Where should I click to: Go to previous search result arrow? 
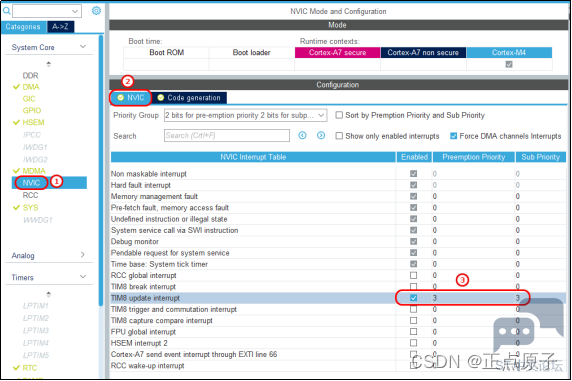tap(302, 135)
